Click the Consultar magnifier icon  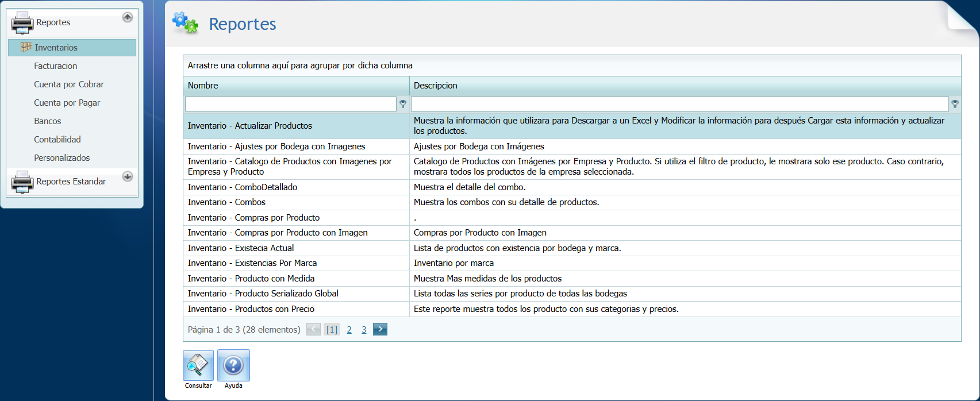tap(198, 365)
